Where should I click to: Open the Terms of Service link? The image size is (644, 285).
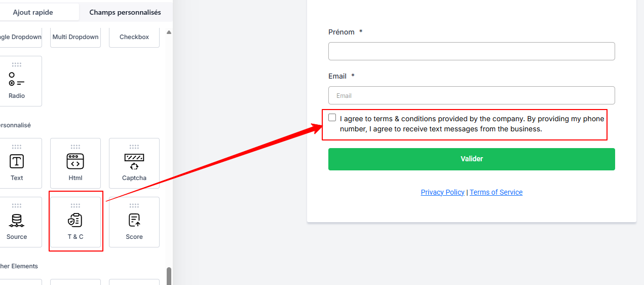point(496,192)
